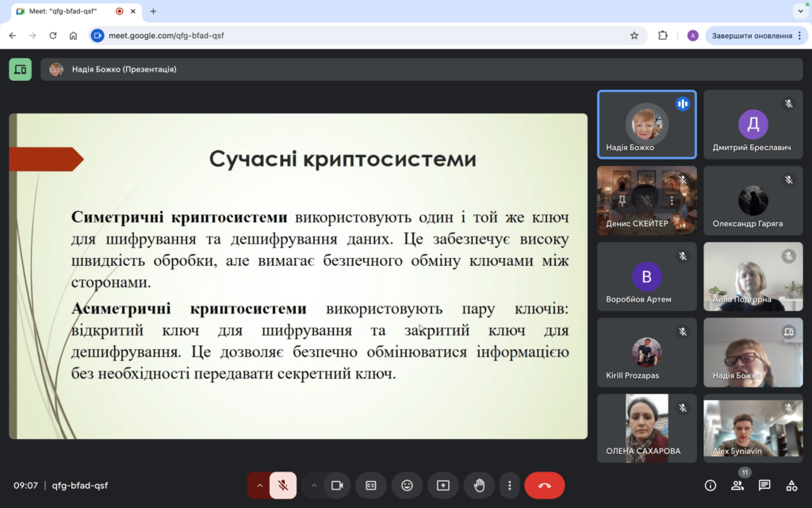Image resolution: width=812 pixels, height=508 pixels.
Task: Click present now share screen icon
Action: point(442,486)
